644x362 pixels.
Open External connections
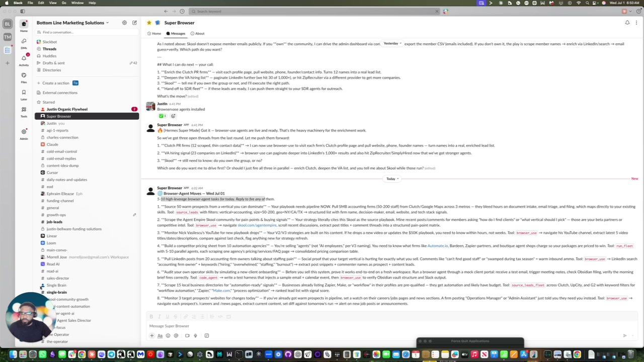60,93
